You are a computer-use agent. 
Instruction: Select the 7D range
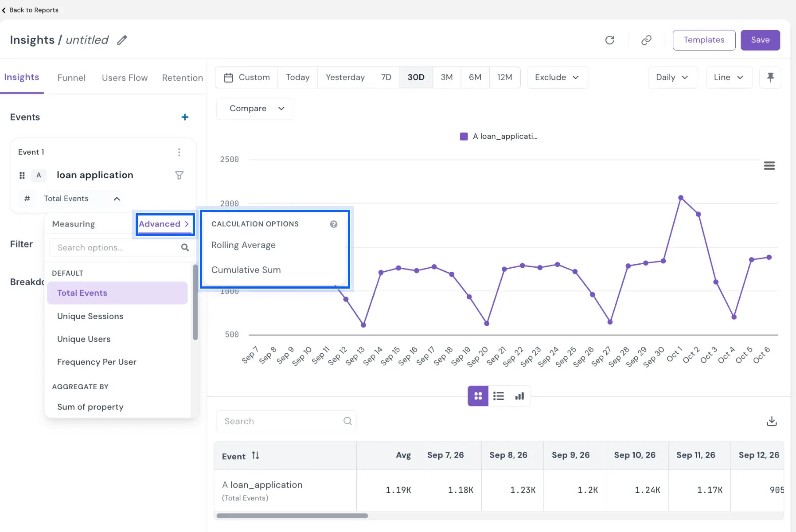pyautogui.click(x=386, y=78)
